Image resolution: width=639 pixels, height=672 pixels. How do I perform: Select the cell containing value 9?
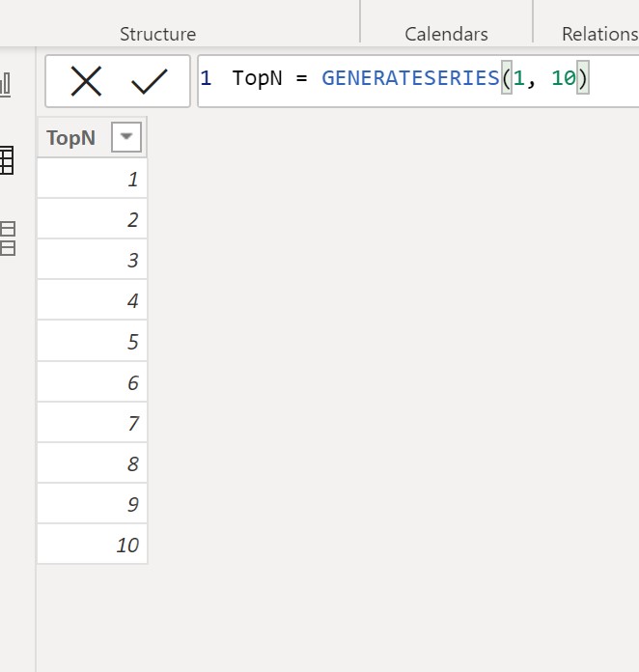(92, 504)
